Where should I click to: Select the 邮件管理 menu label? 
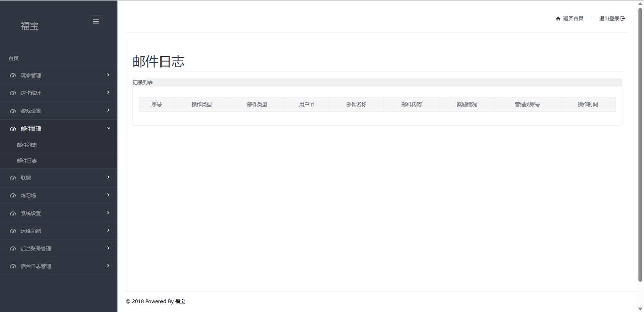(31, 129)
